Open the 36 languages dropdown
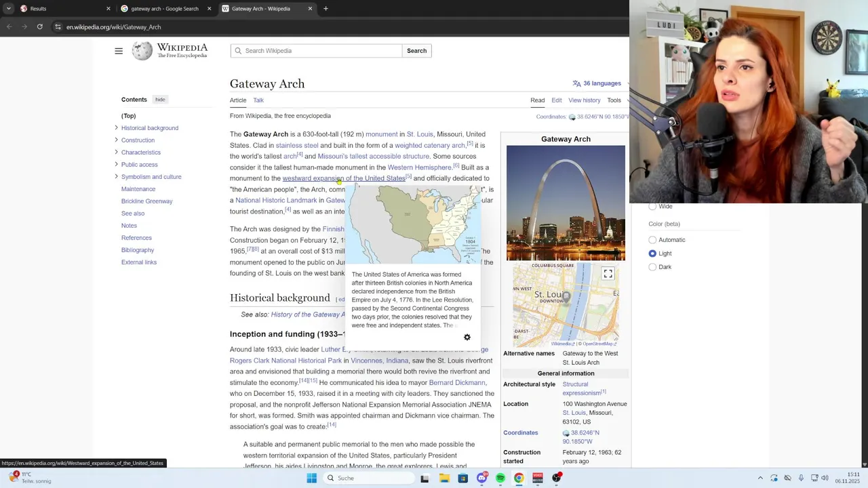Screen dimensions: 868x488 [597, 83]
